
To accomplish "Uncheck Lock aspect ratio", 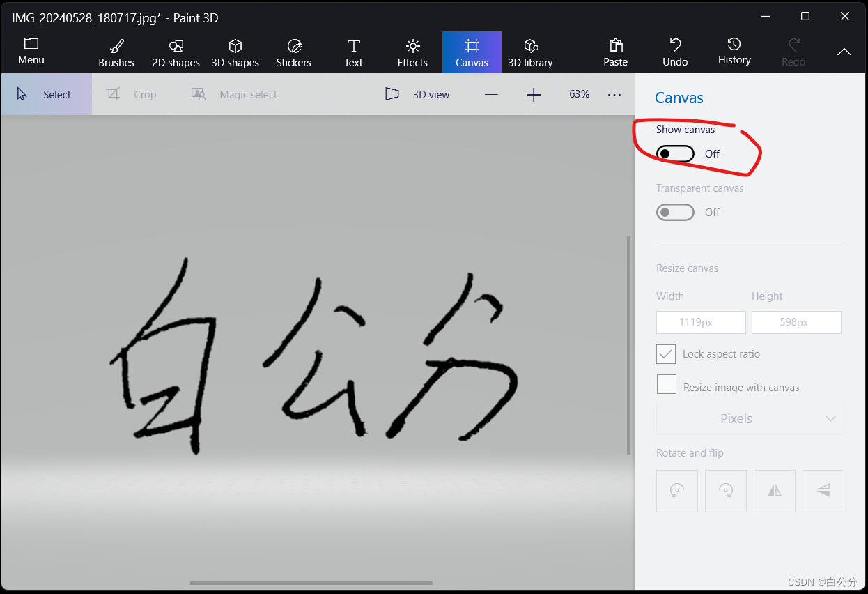I will tap(665, 354).
